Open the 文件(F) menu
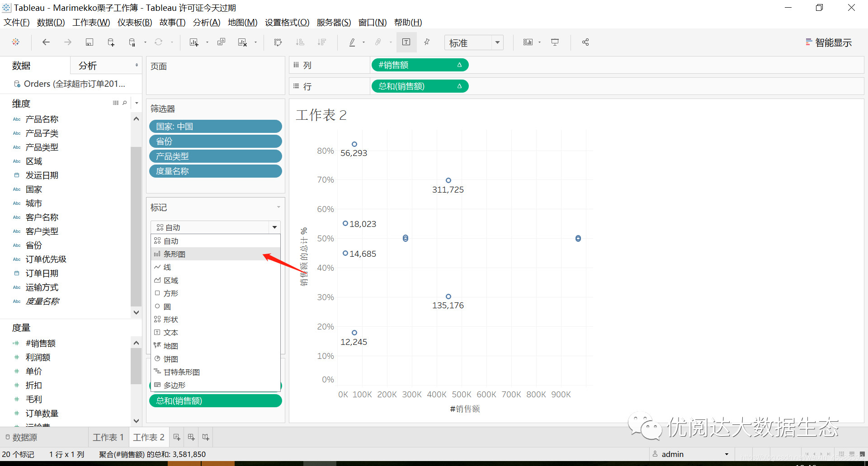Viewport: 868px width, 466px height. click(x=17, y=22)
